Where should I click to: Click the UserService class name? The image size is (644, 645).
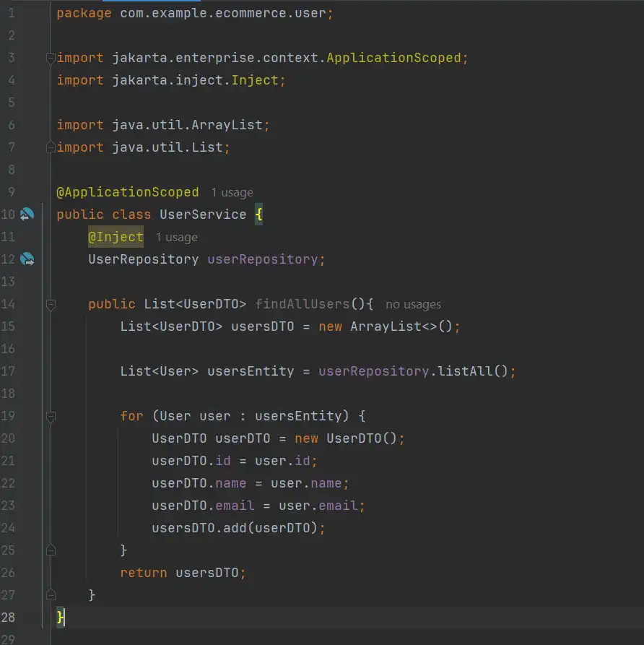[203, 215]
